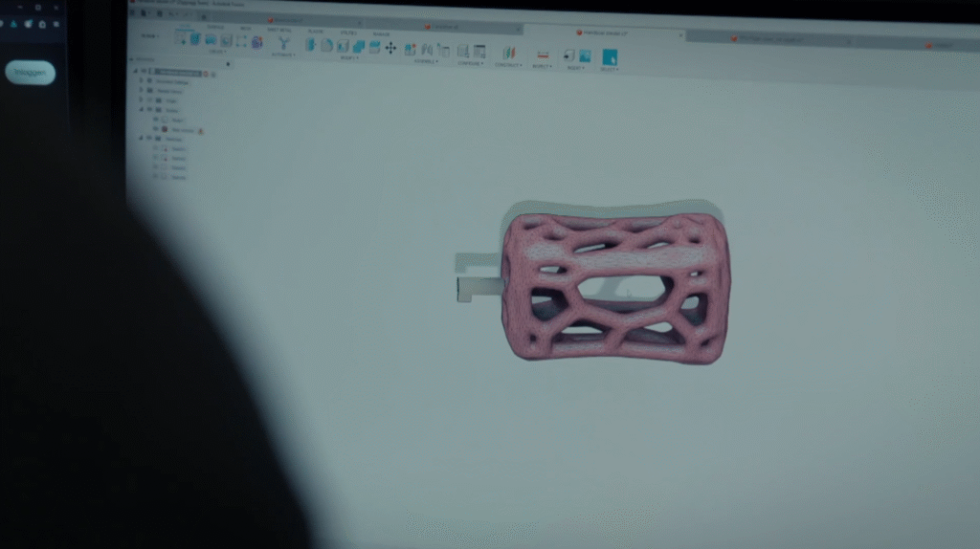Toggle the eye icon for Sketch1
This screenshot has width=980, height=549.
[155, 148]
